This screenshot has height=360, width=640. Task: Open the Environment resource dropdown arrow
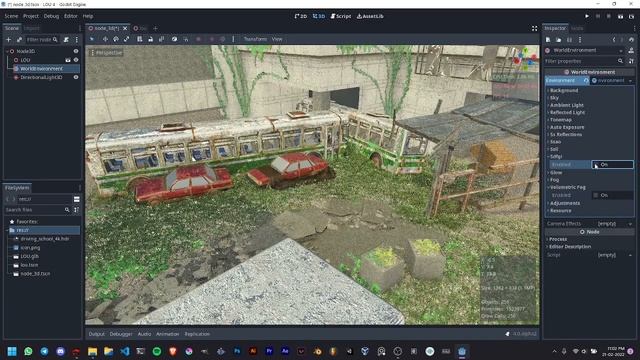(630, 81)
